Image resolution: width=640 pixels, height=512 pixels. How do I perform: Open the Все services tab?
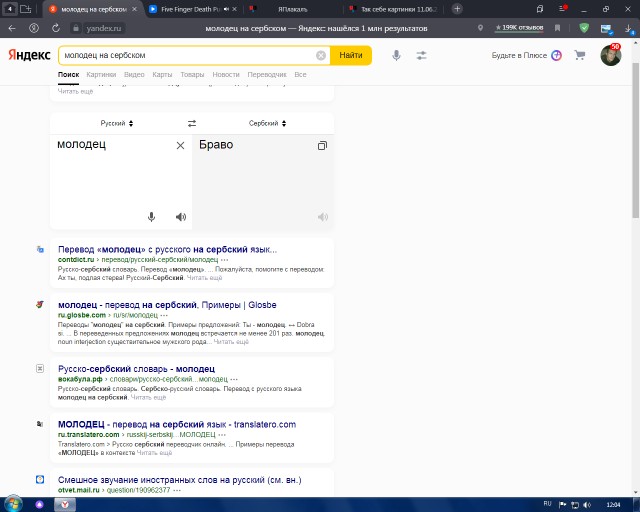click(x=300, y=75)
